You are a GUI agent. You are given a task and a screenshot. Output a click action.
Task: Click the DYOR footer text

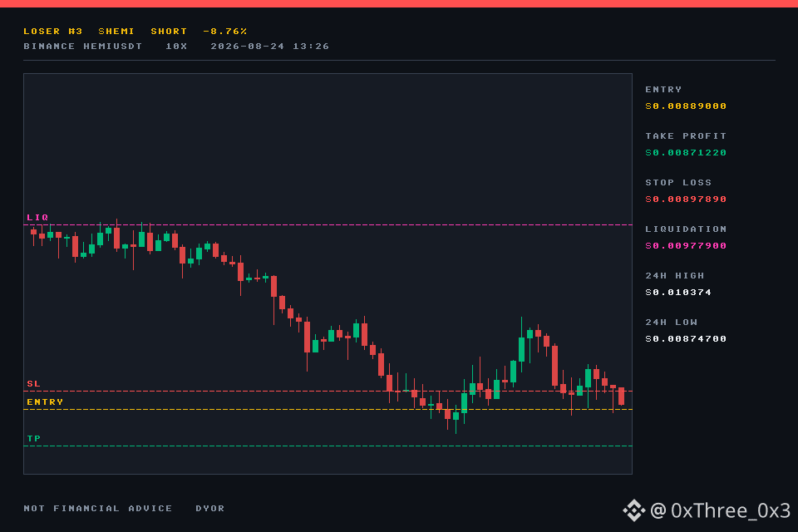[x=210, y=509]
